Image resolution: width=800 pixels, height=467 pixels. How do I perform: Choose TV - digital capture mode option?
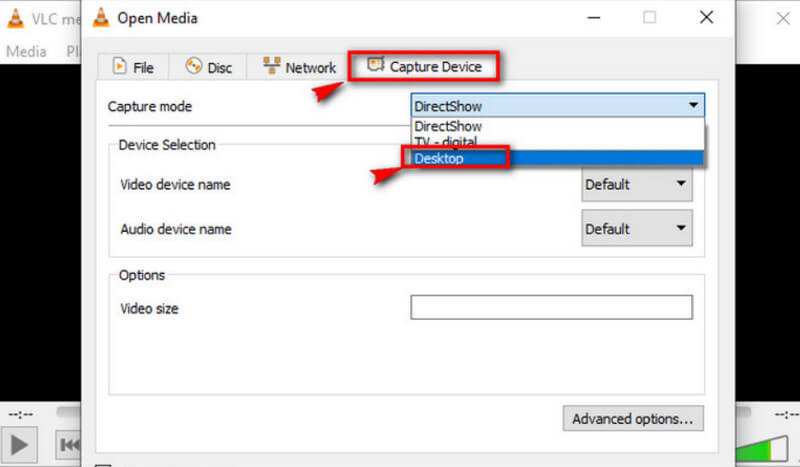[x=558, y=141]
